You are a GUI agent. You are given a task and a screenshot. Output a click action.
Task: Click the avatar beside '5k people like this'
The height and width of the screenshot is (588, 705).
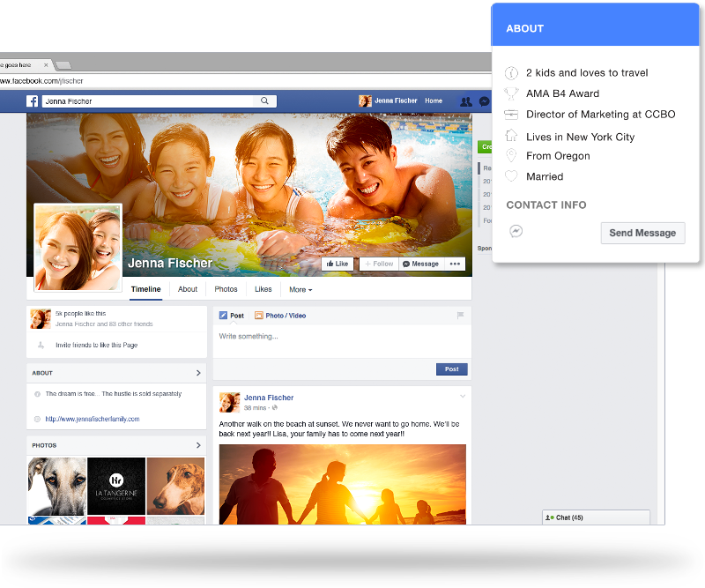(x=41, y=318)
